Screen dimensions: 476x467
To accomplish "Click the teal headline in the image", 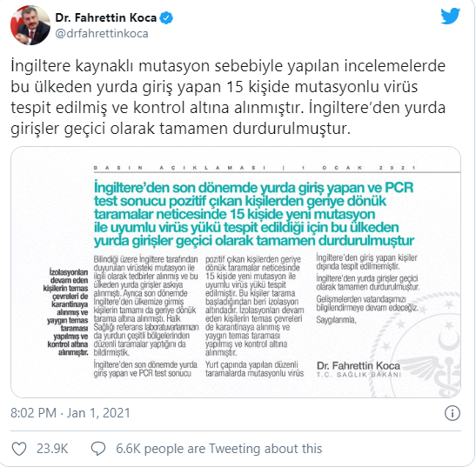I will click(254, 214).
